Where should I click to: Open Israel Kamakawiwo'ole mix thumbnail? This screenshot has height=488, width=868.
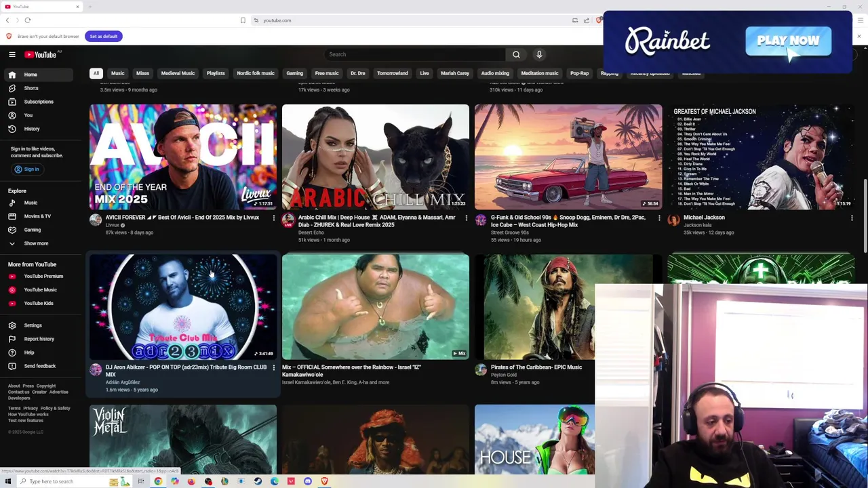point(376,306)
